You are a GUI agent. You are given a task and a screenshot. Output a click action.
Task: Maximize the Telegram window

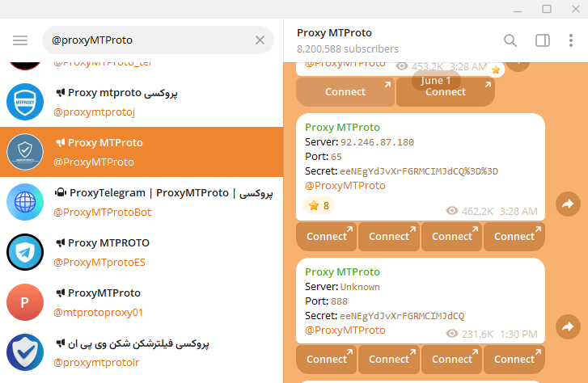click(547, 9)
